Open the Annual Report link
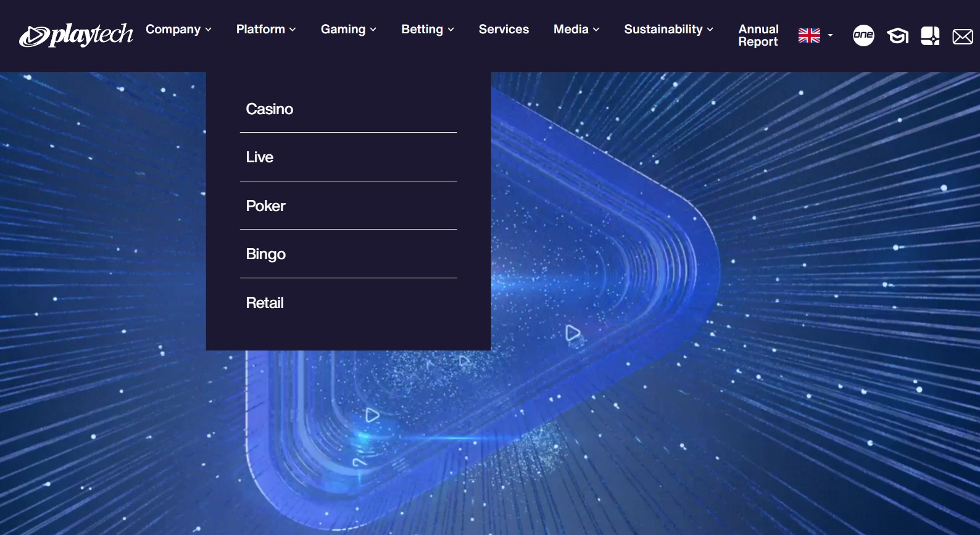Image resolution: width=980 pixels, height=535 pixels. (758, 35)
